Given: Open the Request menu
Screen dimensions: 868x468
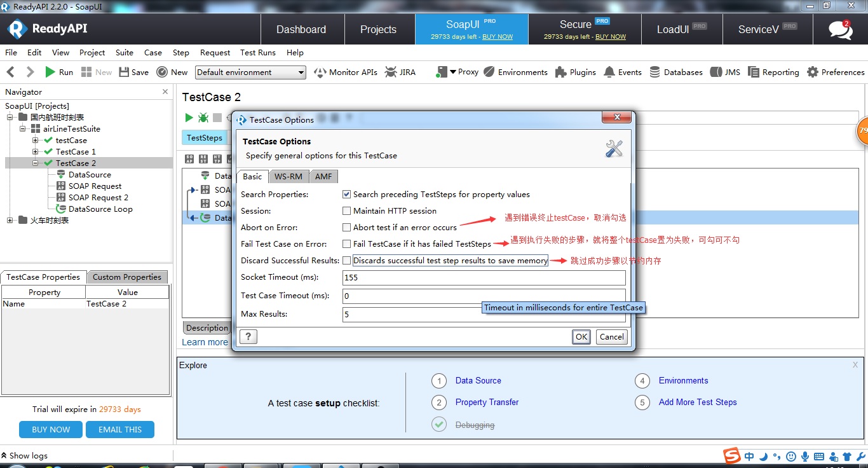Looking at the screenshot, I should click(x=215, y=53).
